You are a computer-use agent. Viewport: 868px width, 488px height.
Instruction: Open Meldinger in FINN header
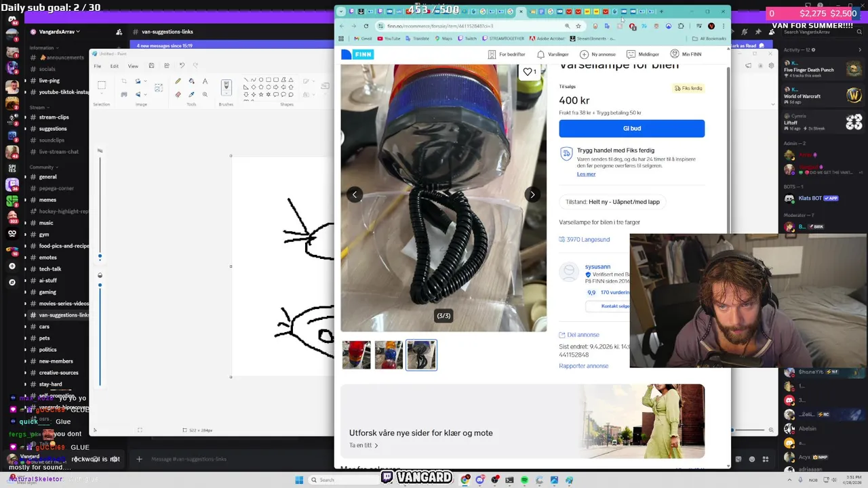tap(643, 54)
